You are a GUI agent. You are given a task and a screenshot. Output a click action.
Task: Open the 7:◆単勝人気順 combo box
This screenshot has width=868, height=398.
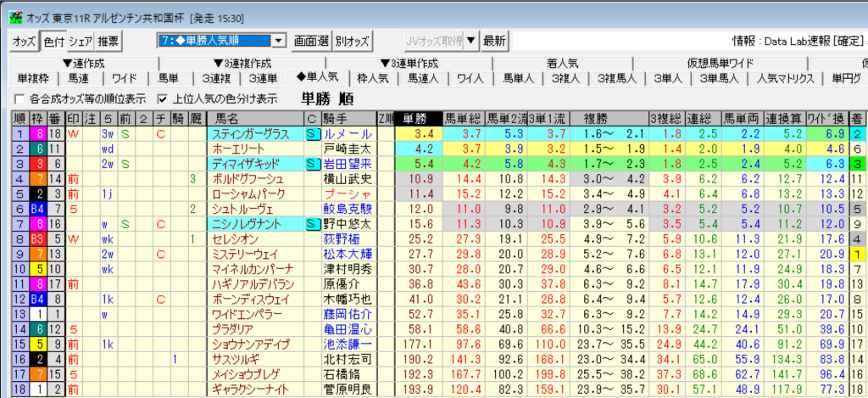click(278, 41)
